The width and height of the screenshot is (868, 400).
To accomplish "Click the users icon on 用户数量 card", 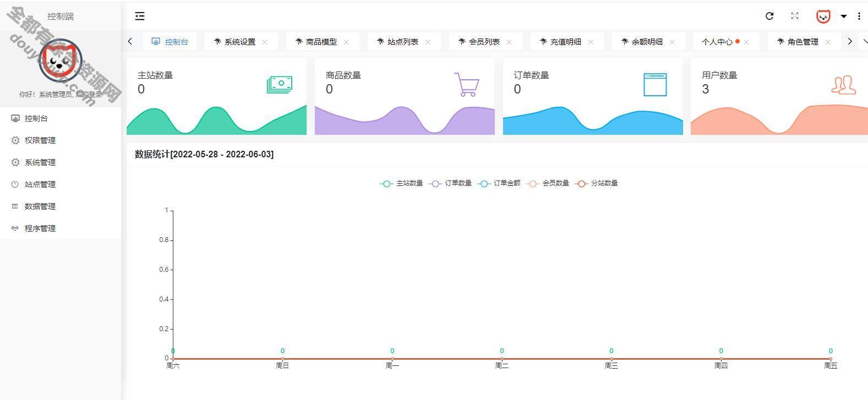I will (843, 85).
